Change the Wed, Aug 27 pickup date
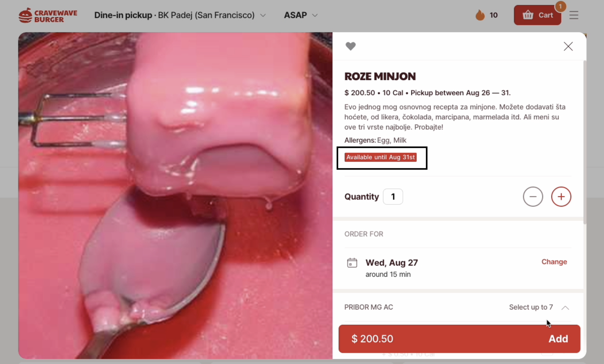 554,262
